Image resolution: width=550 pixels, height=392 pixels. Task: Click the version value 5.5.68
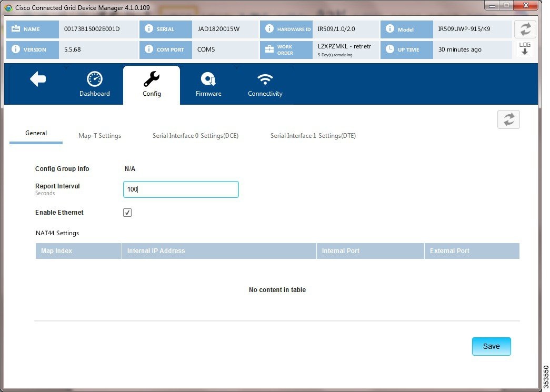click(x=72, y=49)
